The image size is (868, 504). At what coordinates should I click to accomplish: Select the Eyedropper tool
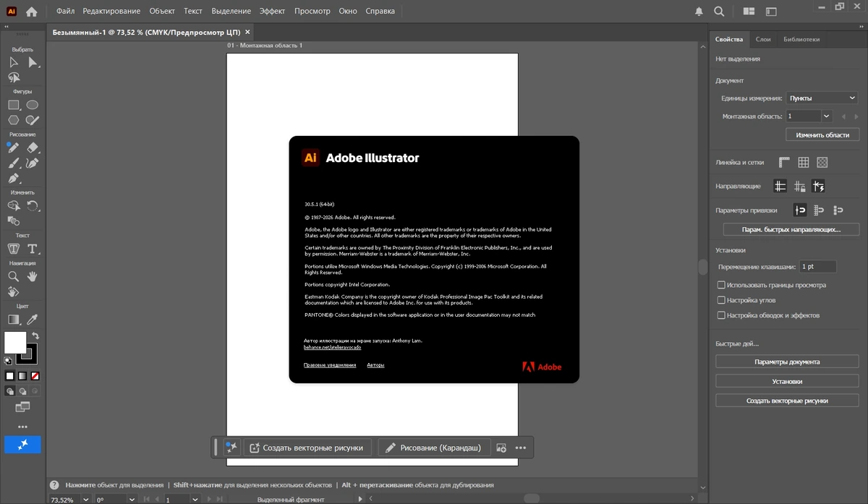(33, 319)
